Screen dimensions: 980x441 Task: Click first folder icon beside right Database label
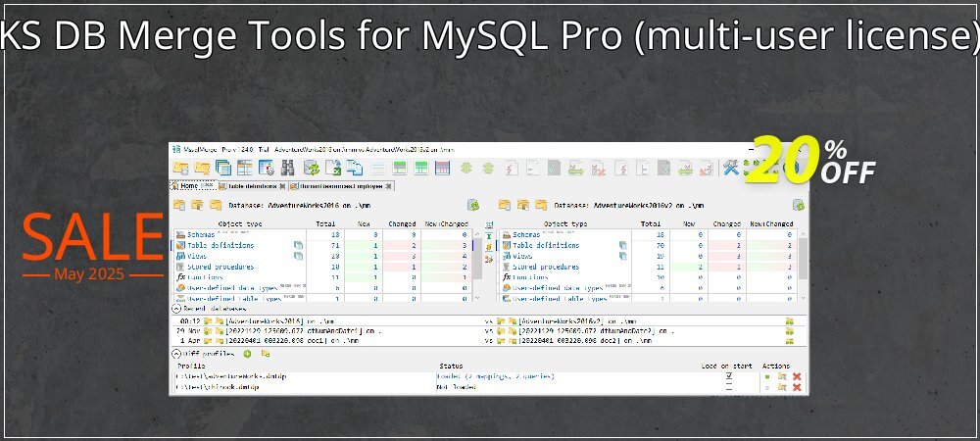(505, 205)
